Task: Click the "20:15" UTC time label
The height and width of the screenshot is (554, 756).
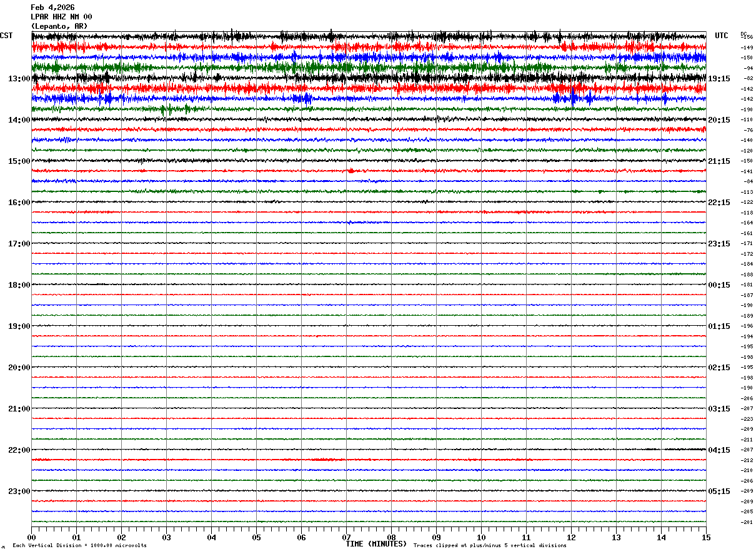Action: 719,120
